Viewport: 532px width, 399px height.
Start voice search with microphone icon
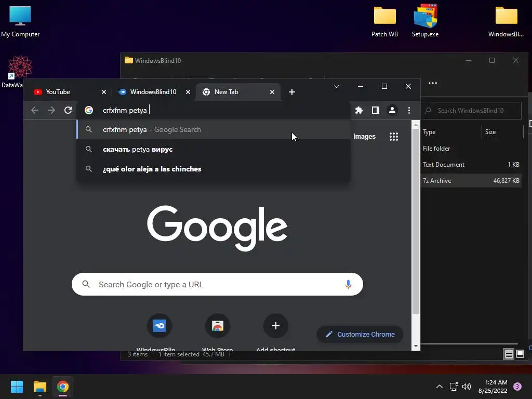[x=348, y=284]
